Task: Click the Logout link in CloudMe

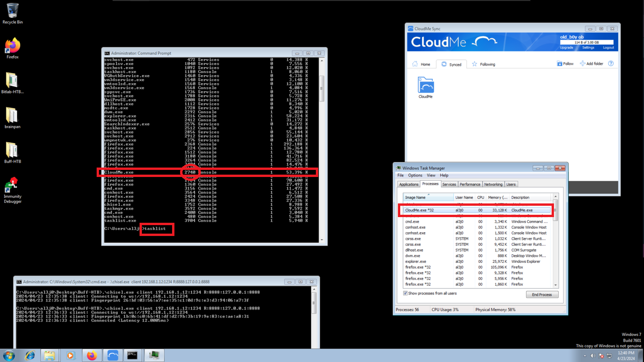Action: 608,48
